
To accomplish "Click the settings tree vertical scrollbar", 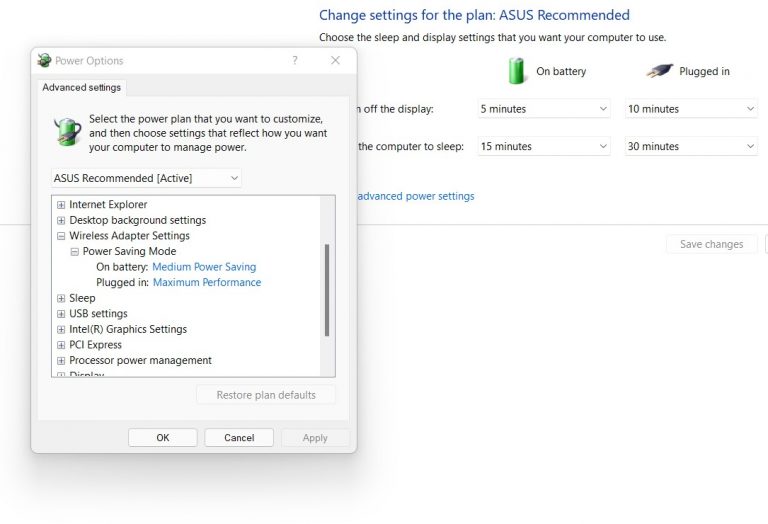I will coord(326,290).
